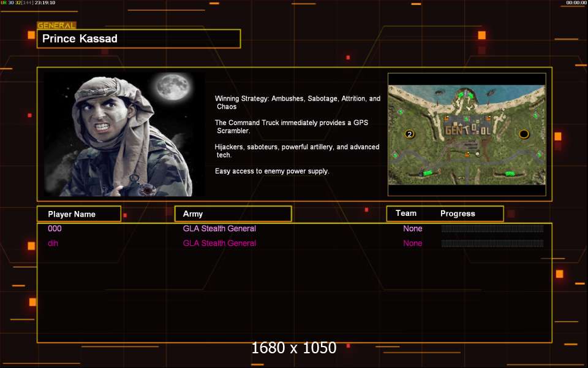Click GLA Stealth General in dih's row
The width and height of the screenshot is (588, 368).
point(219,243)
